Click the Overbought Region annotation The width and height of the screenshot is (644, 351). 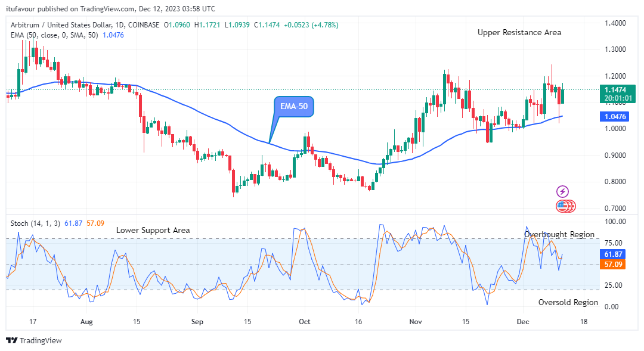559,234
